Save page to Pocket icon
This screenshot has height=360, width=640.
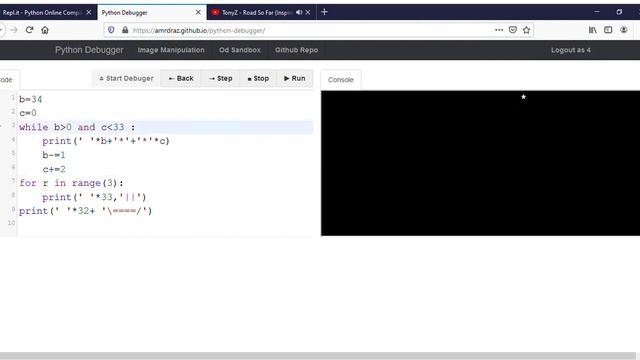513,30
